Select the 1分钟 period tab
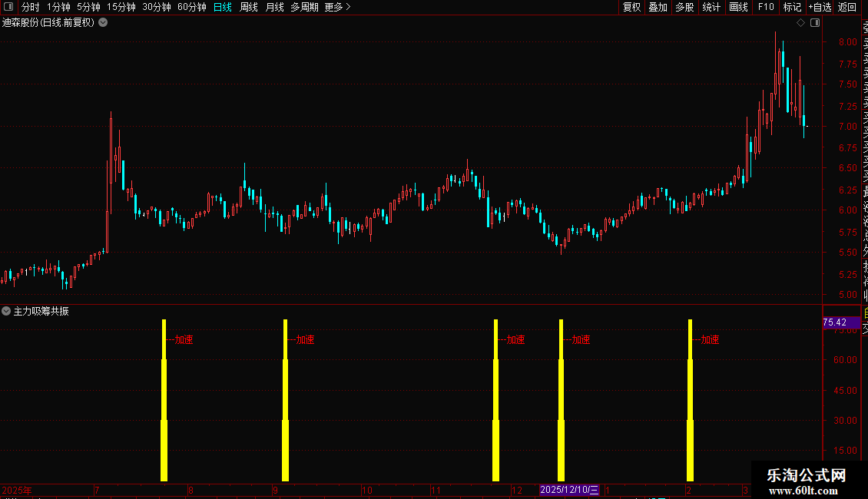The width and height of the screenshot is (868, 499). tap(58, 7)
